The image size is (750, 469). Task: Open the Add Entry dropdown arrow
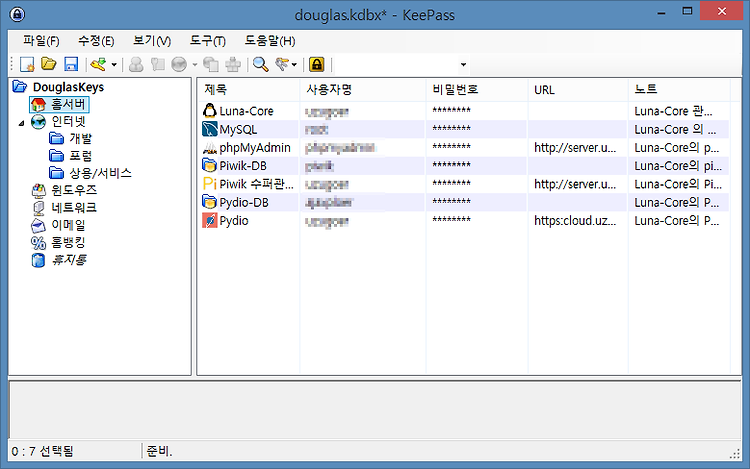pos(114,65)
